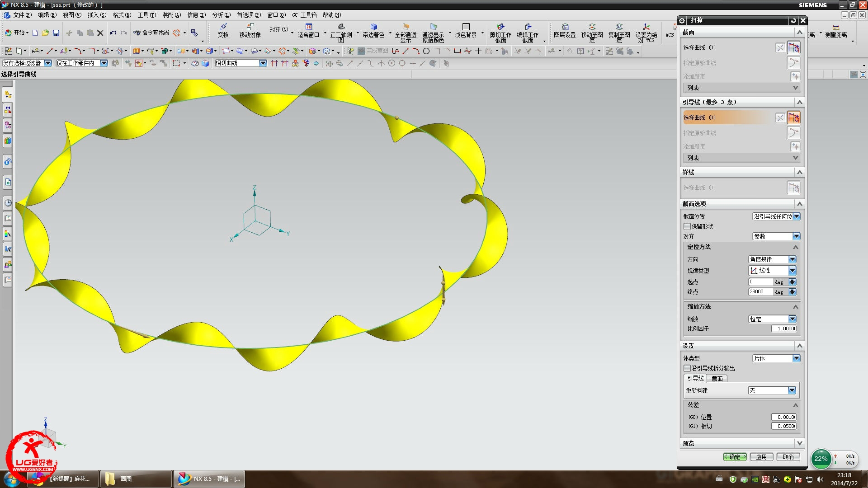Screen dimensions: 868x488
Task: Open the 分析 menu
Action: [221, 15]
